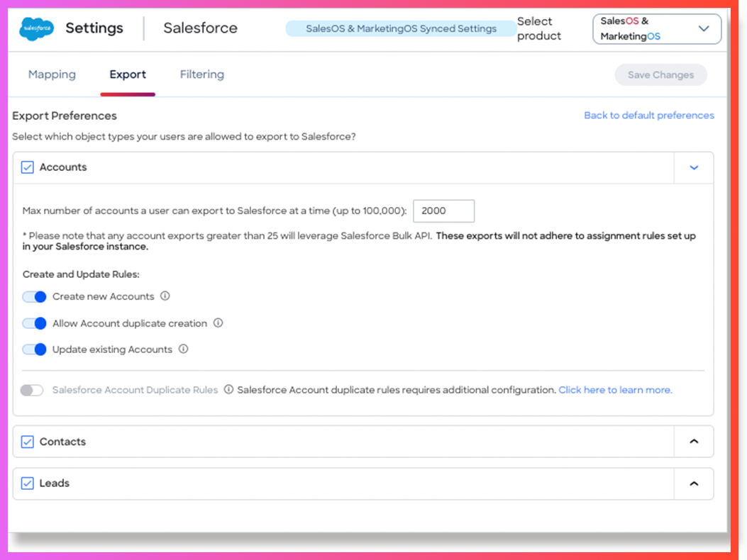
Task: Uncheck the Accounts checkbox
Action: (27, 167)
